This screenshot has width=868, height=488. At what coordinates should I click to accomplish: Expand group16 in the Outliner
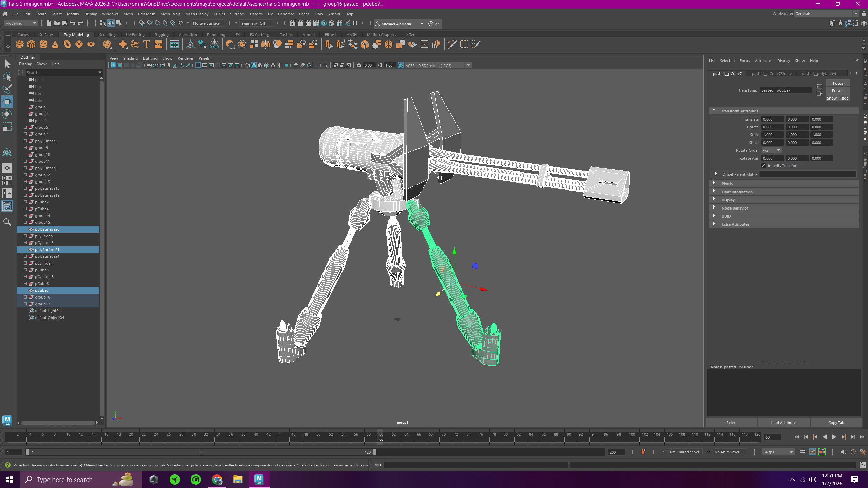25,297
